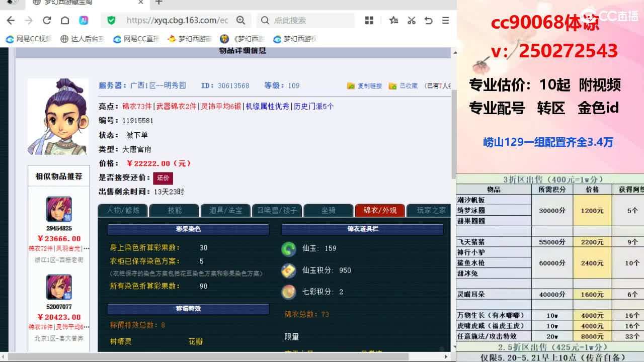Click the 飞天猪猪 row in price table
Viewport: 644px width, 362px height.
(x=494, y=242)
